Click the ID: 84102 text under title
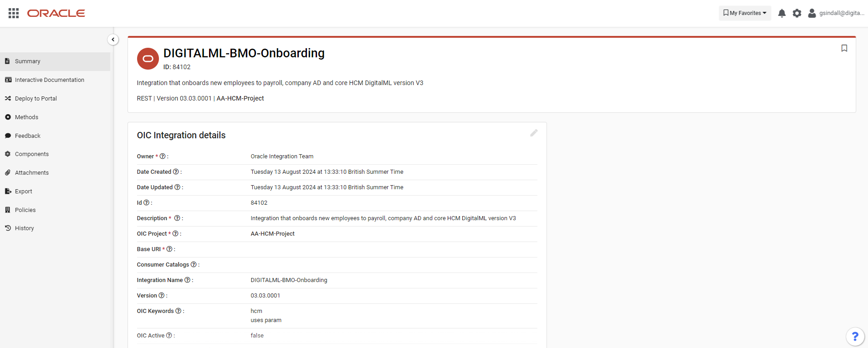 click(x=177, y=67)
